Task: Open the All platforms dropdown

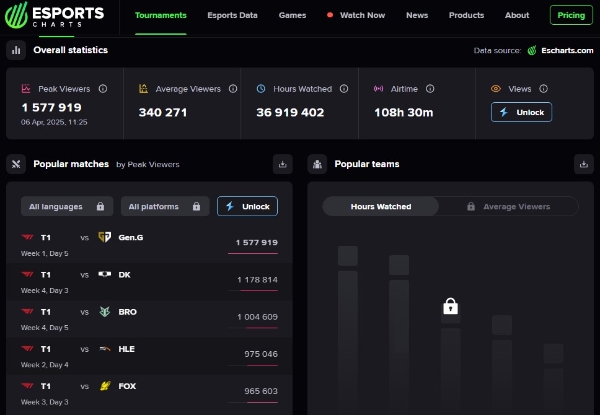Action: [x=165, y=207]
